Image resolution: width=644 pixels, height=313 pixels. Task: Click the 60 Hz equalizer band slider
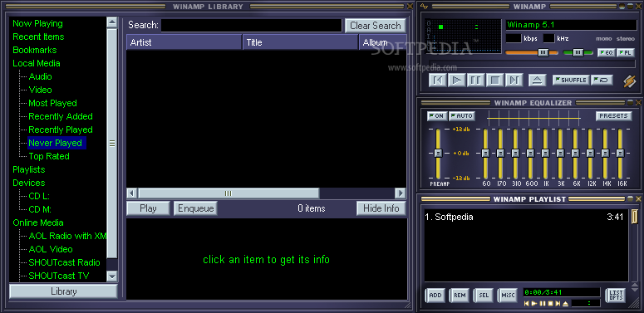point(485,153)
